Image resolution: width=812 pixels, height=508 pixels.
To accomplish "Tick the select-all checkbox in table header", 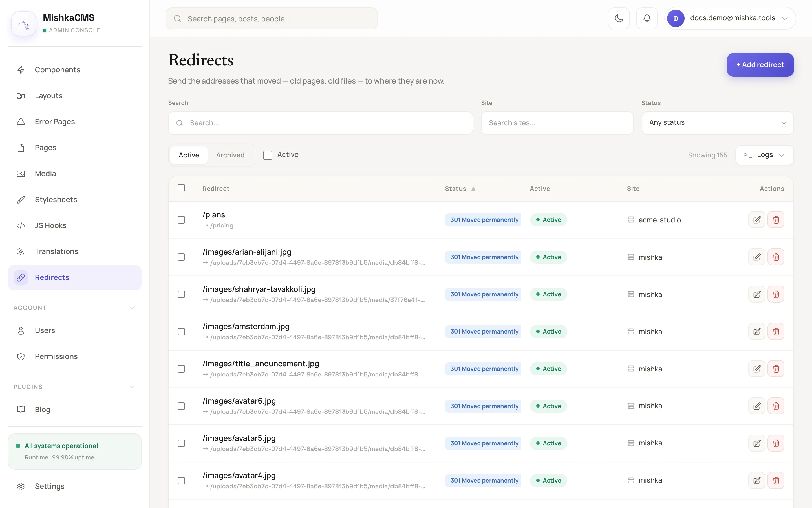I will [181, 188].
